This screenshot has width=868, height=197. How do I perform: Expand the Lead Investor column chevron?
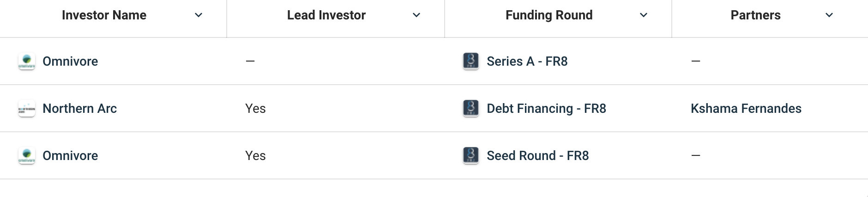tap(416, 15)
